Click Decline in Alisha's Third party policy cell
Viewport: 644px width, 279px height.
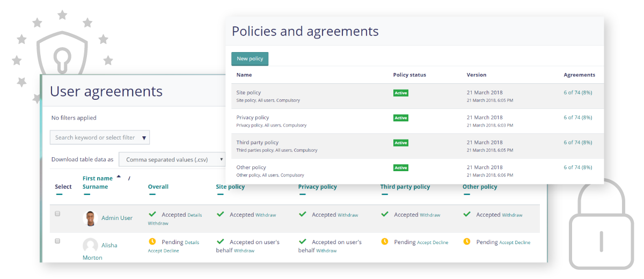click(441, 243)
